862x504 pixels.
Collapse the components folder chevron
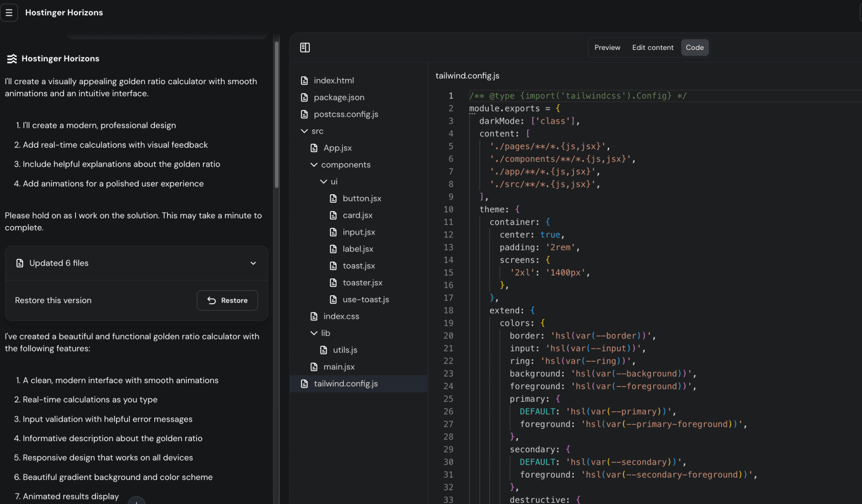click(x=314, y=165)
